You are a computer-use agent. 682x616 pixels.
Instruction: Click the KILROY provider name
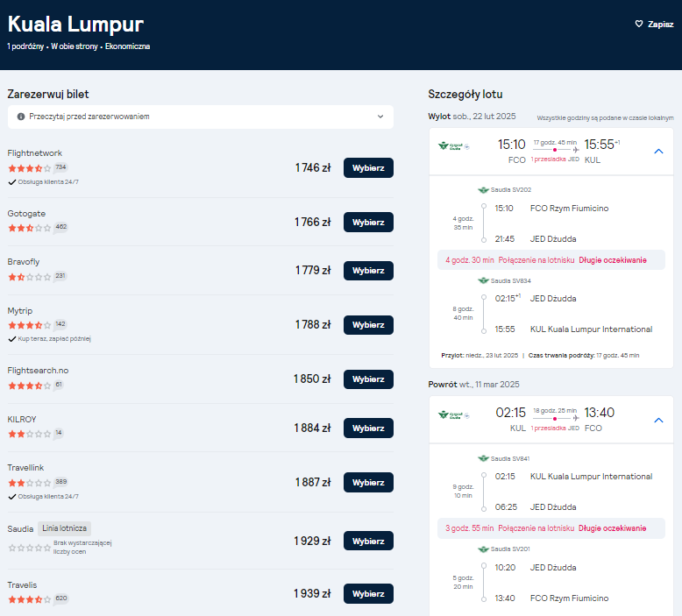pyautogui.click(x=22, y=420)
